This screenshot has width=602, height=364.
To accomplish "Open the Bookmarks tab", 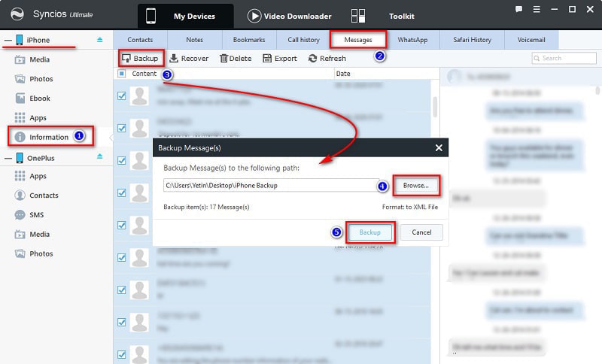I will [x=249, y=40].
